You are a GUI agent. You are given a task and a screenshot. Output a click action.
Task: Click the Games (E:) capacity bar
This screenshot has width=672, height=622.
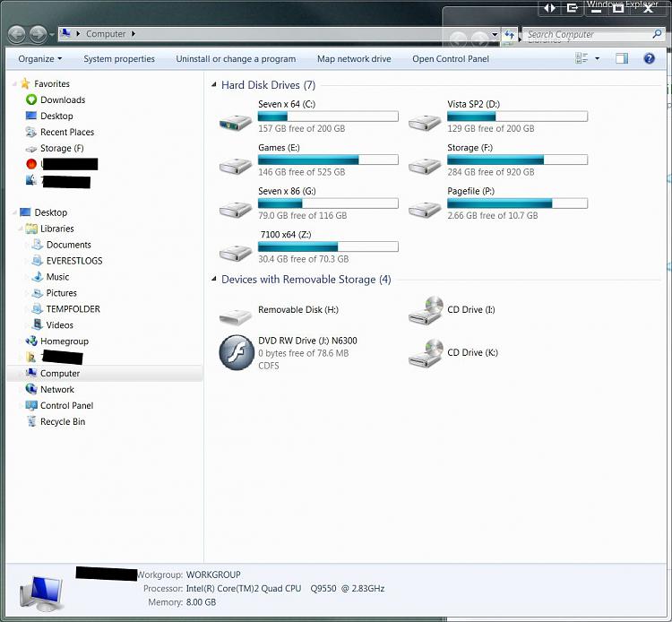click(328, 160)
